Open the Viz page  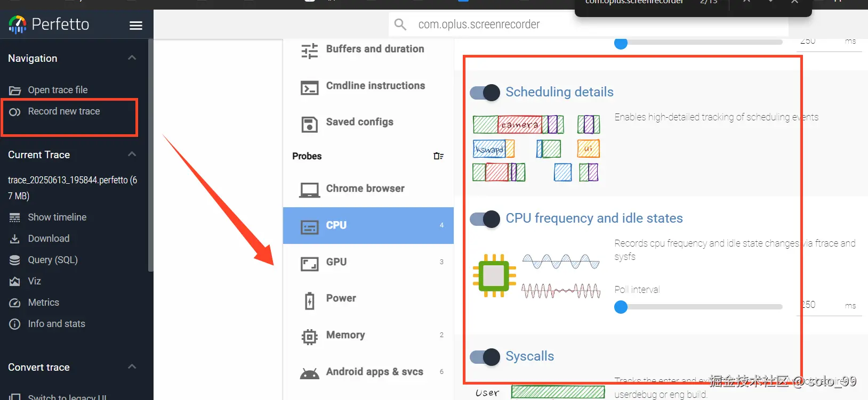click(34, 281)
